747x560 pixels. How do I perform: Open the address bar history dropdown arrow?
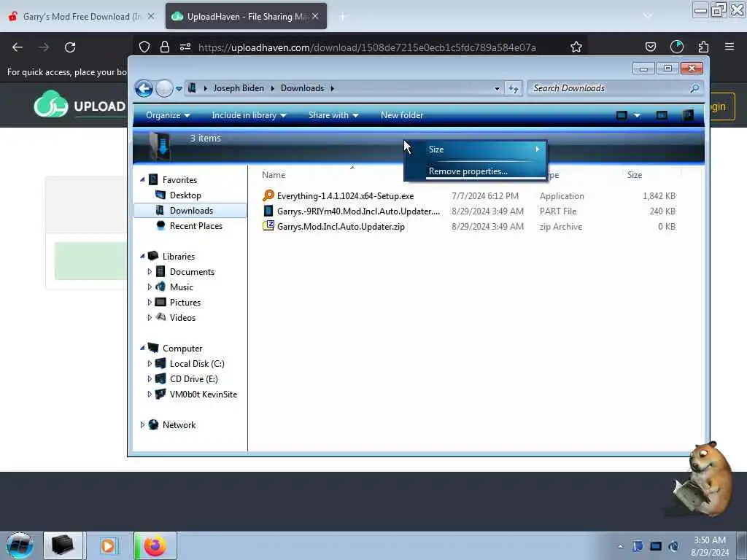(x=497, y=88)
